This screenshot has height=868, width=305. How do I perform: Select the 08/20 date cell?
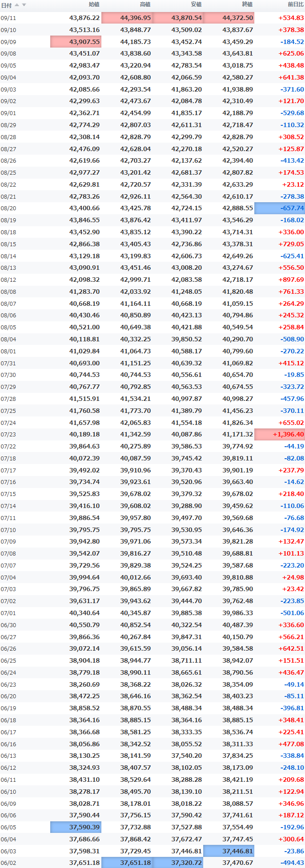[x=8, y=208]
